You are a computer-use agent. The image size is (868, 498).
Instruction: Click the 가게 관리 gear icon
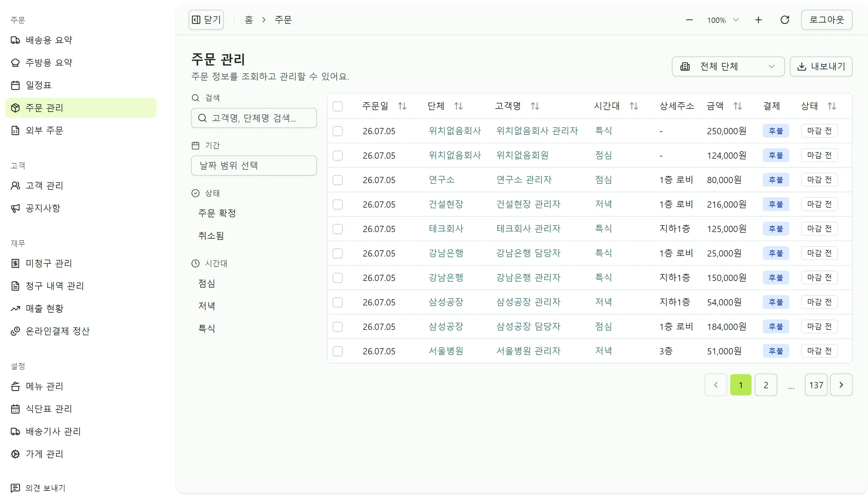[15, 454]
